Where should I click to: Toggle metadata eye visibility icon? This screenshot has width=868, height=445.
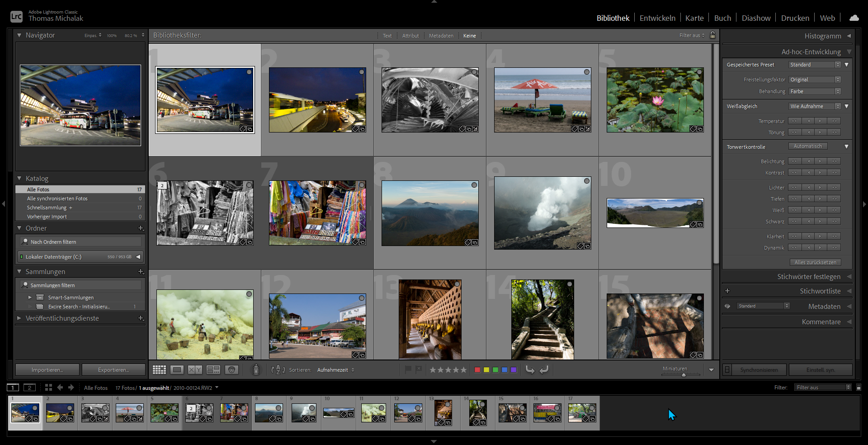(727, 306)
